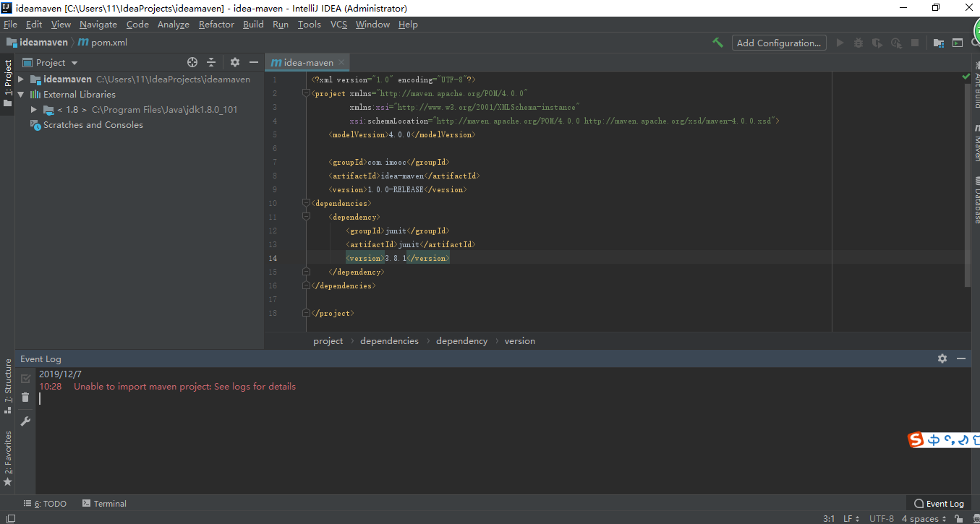
Task: Open the VCS menu
Action: point(338,24)
